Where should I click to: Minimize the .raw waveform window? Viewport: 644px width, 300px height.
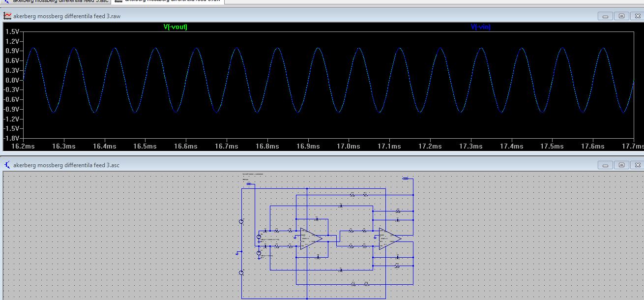pos(605,16)
